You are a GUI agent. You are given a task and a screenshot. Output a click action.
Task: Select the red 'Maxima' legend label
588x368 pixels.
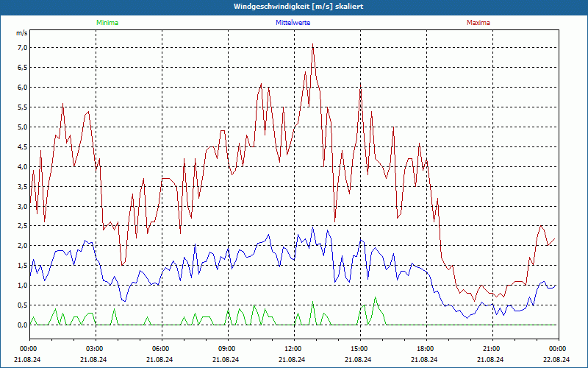click(x=478, y=23)
